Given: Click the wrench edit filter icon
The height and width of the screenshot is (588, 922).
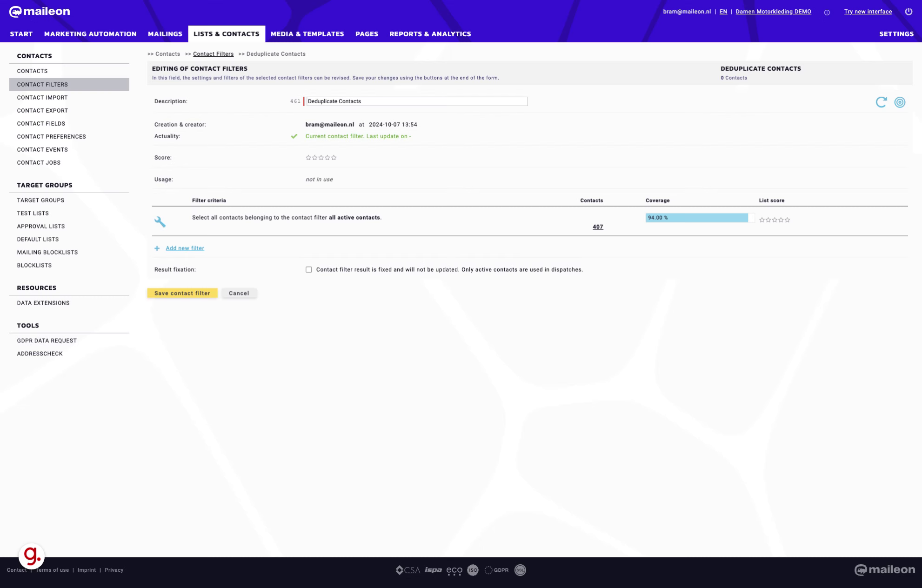Looking at the screenshot, I should pos(160,222).
